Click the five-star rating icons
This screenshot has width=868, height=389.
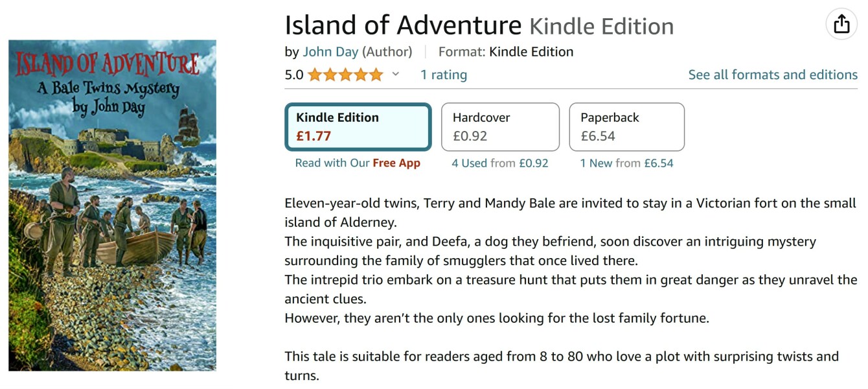pyautogui.click(x=345, y=75)
